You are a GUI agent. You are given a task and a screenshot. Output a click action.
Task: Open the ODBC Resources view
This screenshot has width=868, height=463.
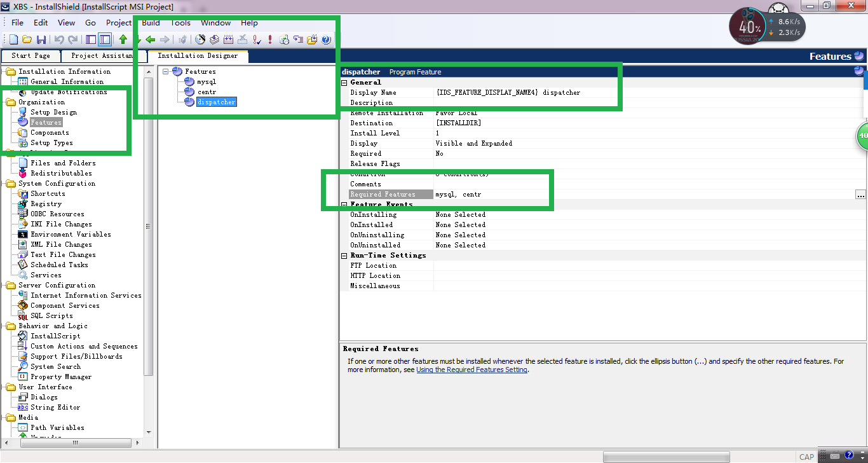pyautogui.click(x=57, y=214)
